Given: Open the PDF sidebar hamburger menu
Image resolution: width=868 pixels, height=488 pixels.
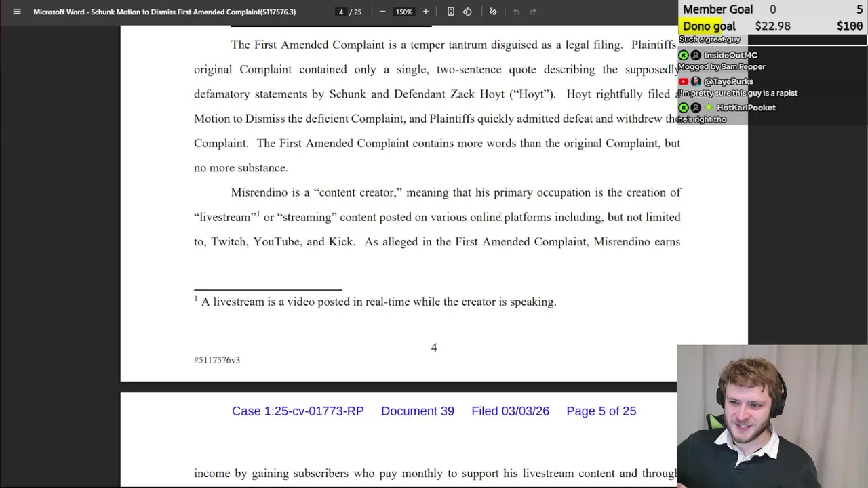Looking at the screenshot, I should point(17,12).
